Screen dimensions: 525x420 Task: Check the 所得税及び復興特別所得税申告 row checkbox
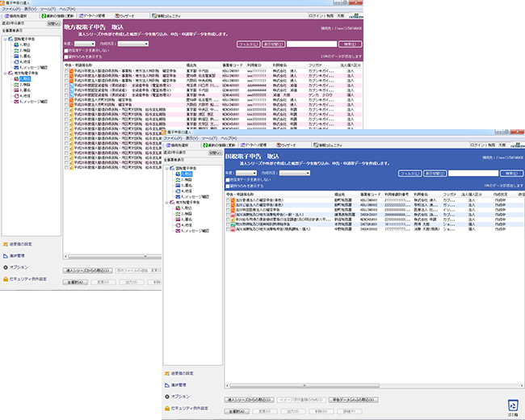pyautogui.click(x=228, y=225)
